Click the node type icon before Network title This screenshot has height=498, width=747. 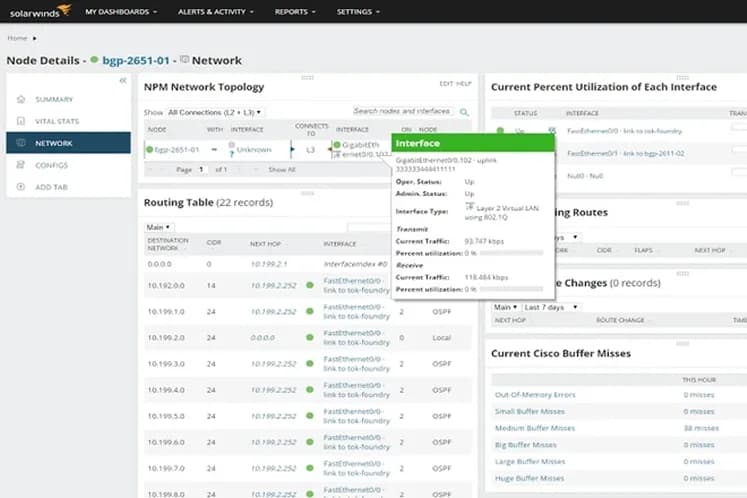tap(184, 60)
